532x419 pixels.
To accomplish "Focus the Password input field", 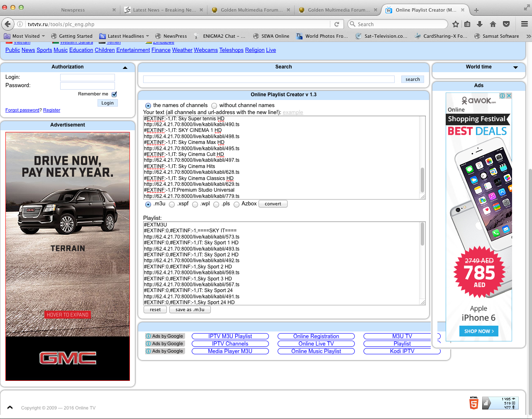I will coord(88,86).
